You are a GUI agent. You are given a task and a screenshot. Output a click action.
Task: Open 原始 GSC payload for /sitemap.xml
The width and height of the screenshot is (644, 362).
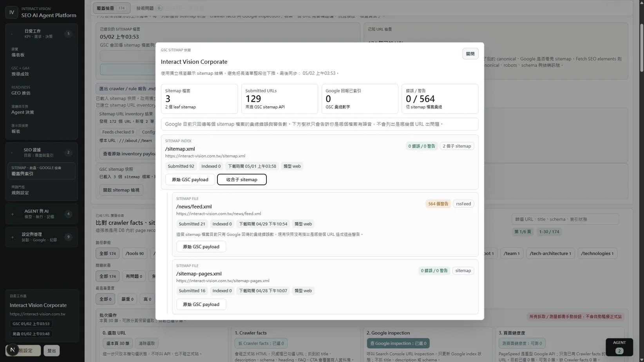click(190, 179)
